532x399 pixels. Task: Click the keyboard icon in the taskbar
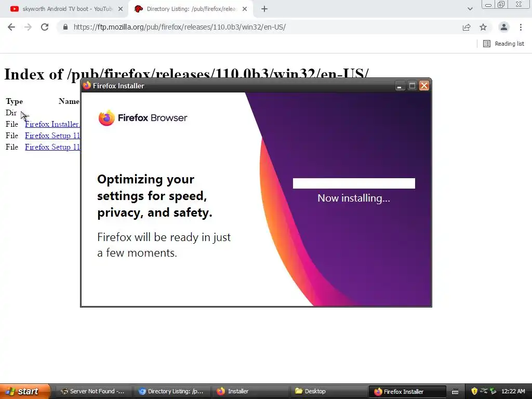[455, 392]
